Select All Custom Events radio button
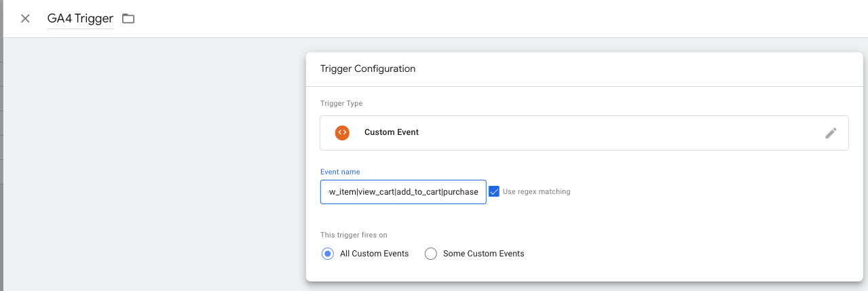 click(x=328, y=254)
